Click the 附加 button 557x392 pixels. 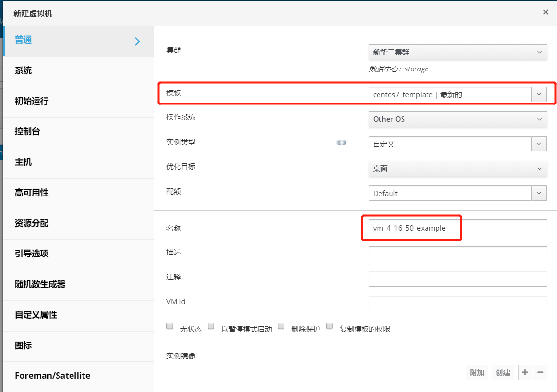pos(477,372)
